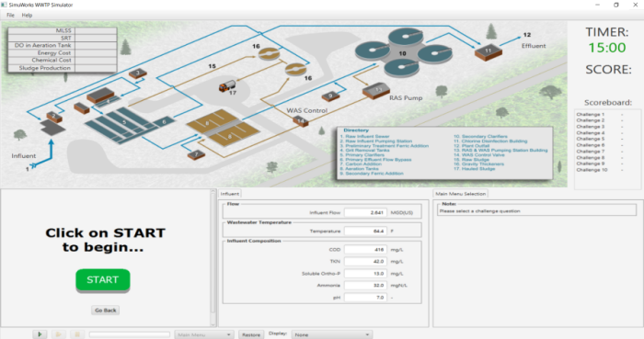Viewport: 644px width, 339px height.
Task: Click the secondary clarifiers cluster labeled 10
Action: click(403, 52)
